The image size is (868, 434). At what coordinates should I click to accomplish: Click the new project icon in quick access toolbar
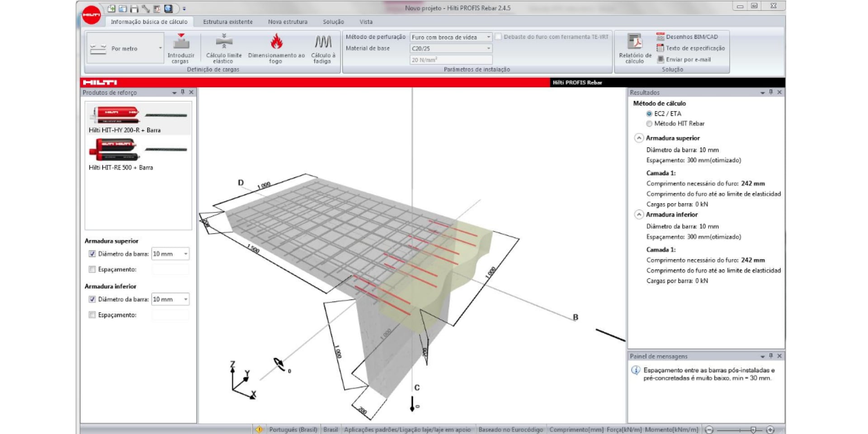click(111, 9)
